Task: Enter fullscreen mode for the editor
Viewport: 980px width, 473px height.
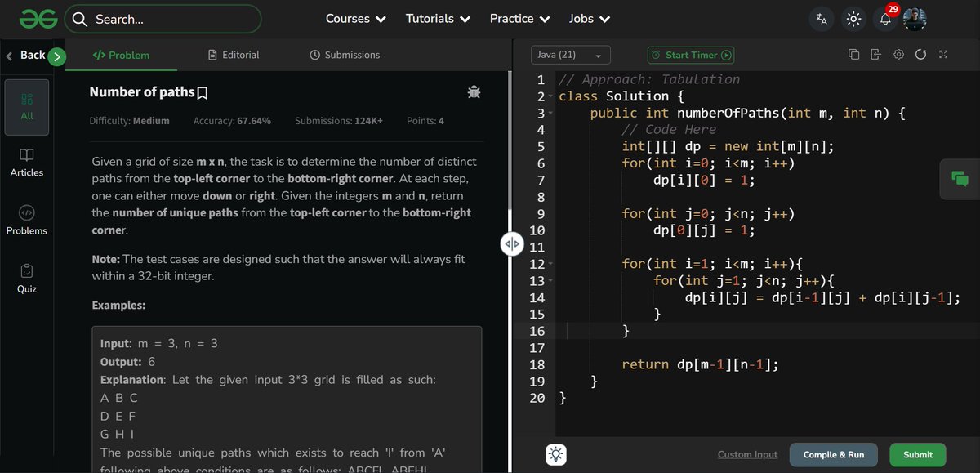Action: (x=943, y=54)
